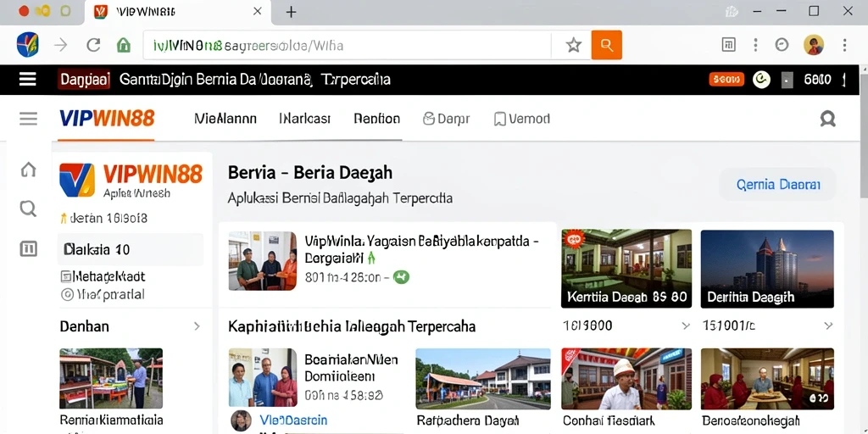
Task: Click the VieliDaarcin author link
Action: (x=293, y=420)
